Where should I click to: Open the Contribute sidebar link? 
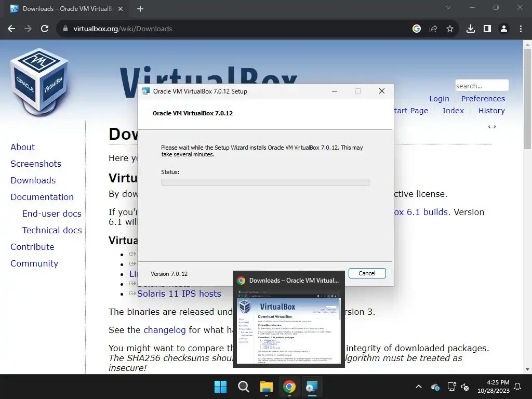(32, 247)
